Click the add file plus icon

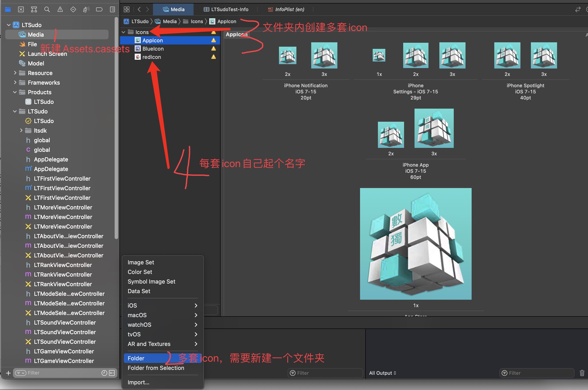coord(8,373)
